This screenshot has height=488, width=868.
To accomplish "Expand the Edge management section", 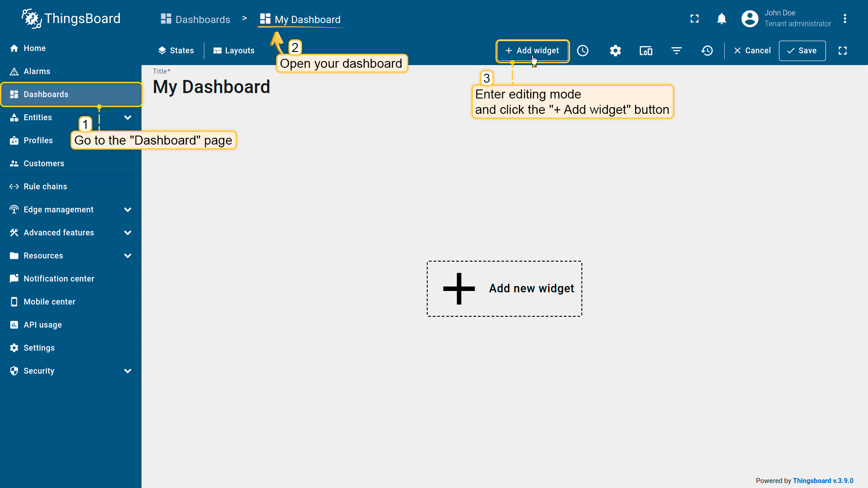I will click(x=127, y=210).
